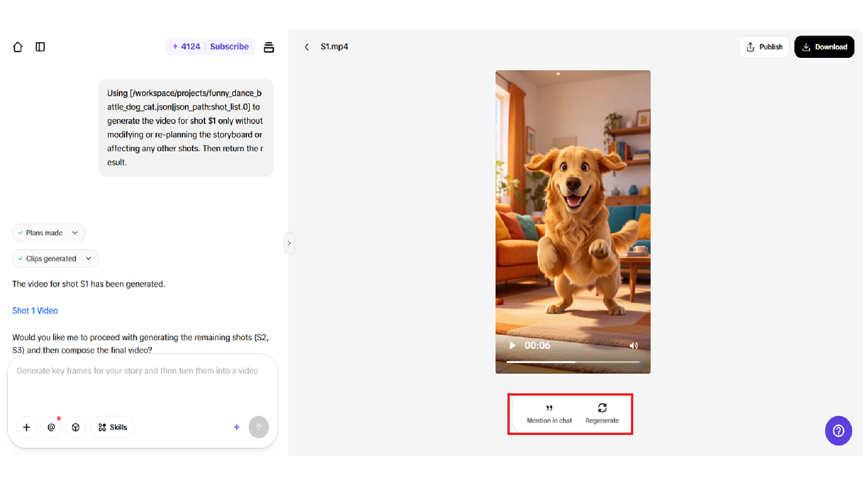Open the credits balance 4124

[x=186, y=47]
